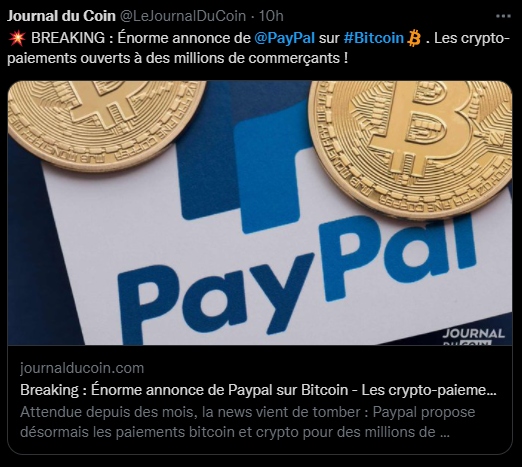Click the Attendue depuis des mois description
The height and width of the screenshot is (467, 522).
247,422
